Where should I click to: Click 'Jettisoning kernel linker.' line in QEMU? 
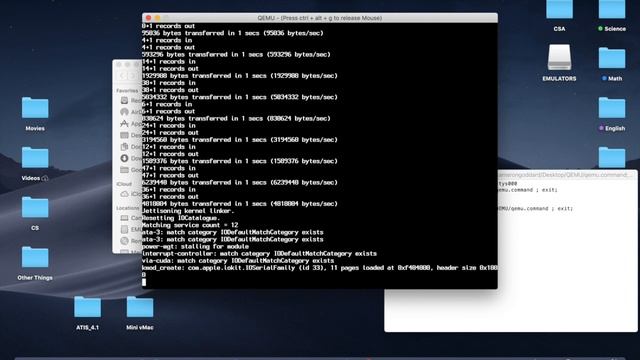[188, 211]
